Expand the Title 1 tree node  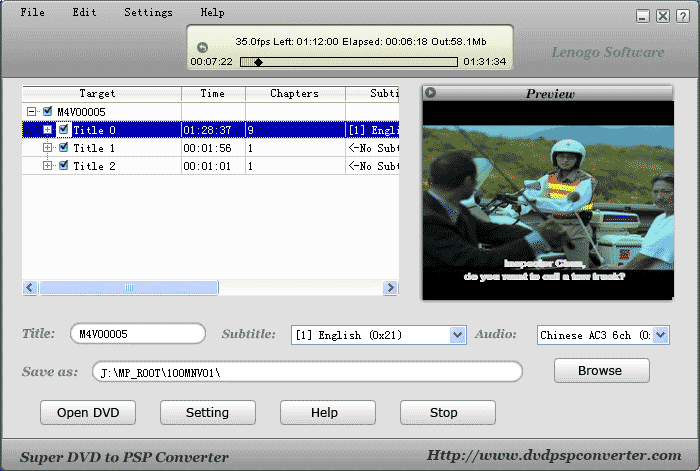pyautogui.click(x=48, y=148)
